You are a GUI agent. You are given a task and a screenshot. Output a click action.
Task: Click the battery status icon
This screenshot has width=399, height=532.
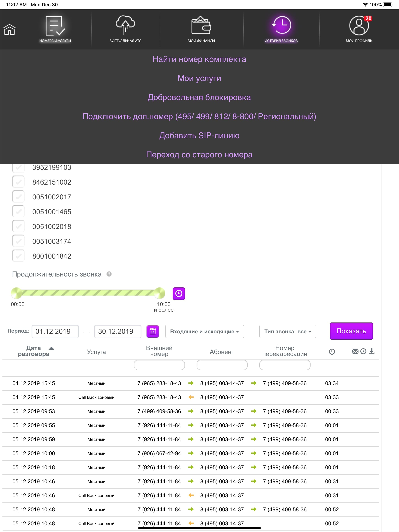[x=388, y=4]
